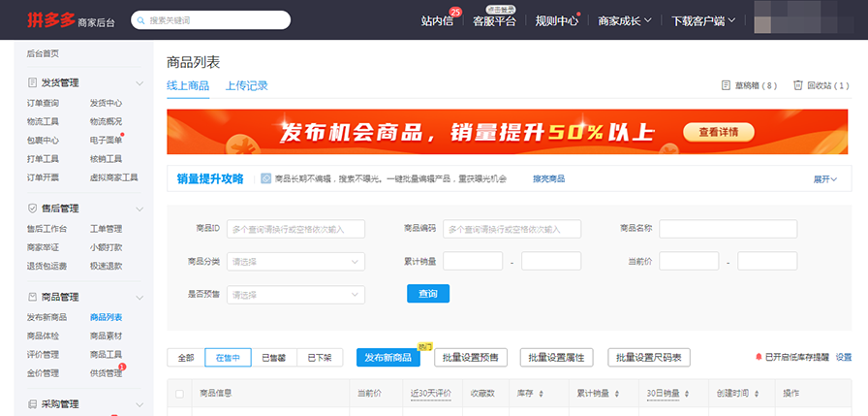Open 工单管理 in sidebar
This screenshot has height=416, width=868.
click(x=106, y=229)
